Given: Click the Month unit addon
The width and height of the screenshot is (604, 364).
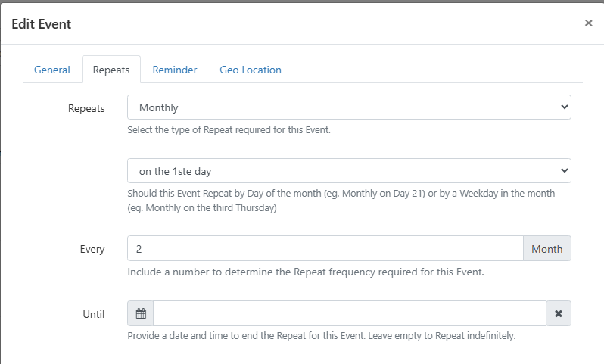Looking at the screenshot, I should point(546,248).
